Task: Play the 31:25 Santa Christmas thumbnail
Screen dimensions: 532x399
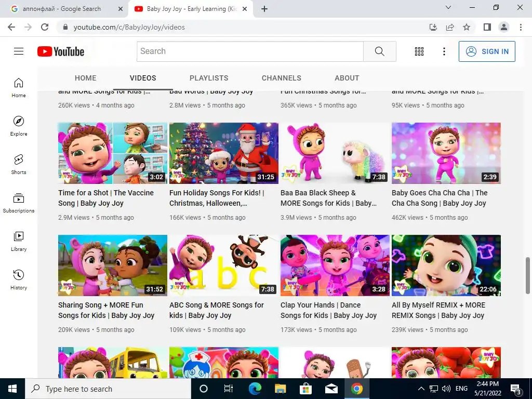Action: point(224,153)
